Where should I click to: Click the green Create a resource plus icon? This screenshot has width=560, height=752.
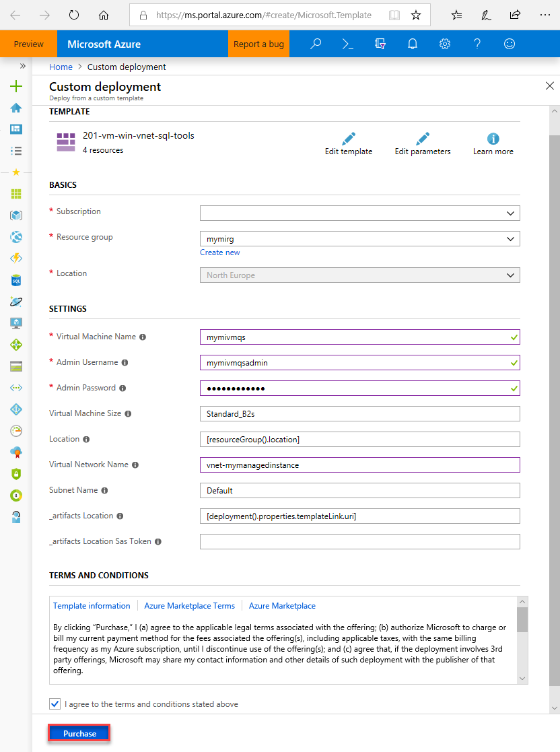pyautogui.click(x=16, y=86)
